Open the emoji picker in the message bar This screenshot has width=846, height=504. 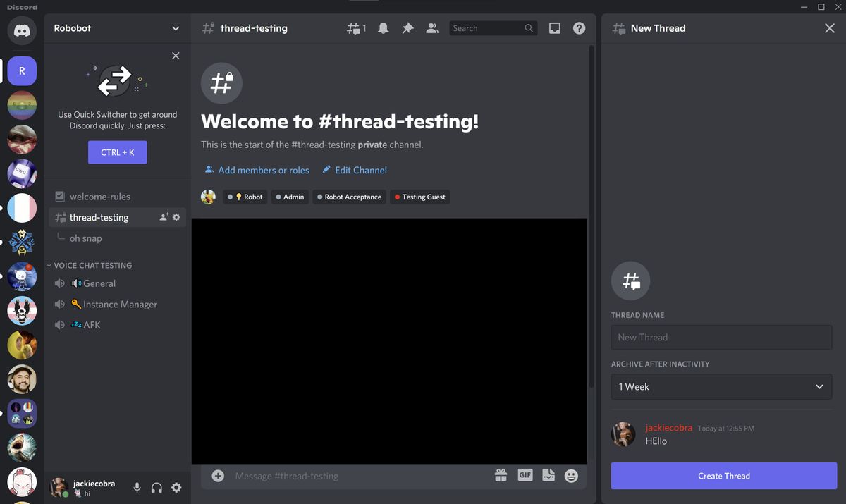571,475
